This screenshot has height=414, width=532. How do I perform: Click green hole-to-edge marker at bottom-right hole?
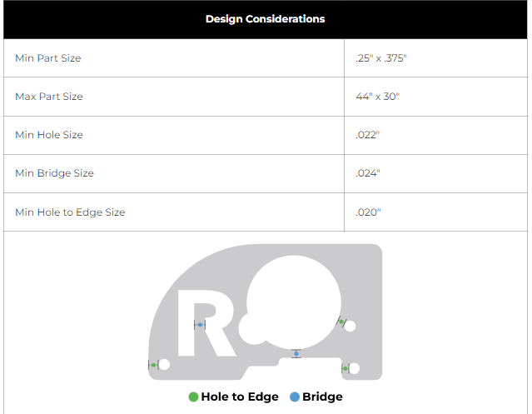345,368
